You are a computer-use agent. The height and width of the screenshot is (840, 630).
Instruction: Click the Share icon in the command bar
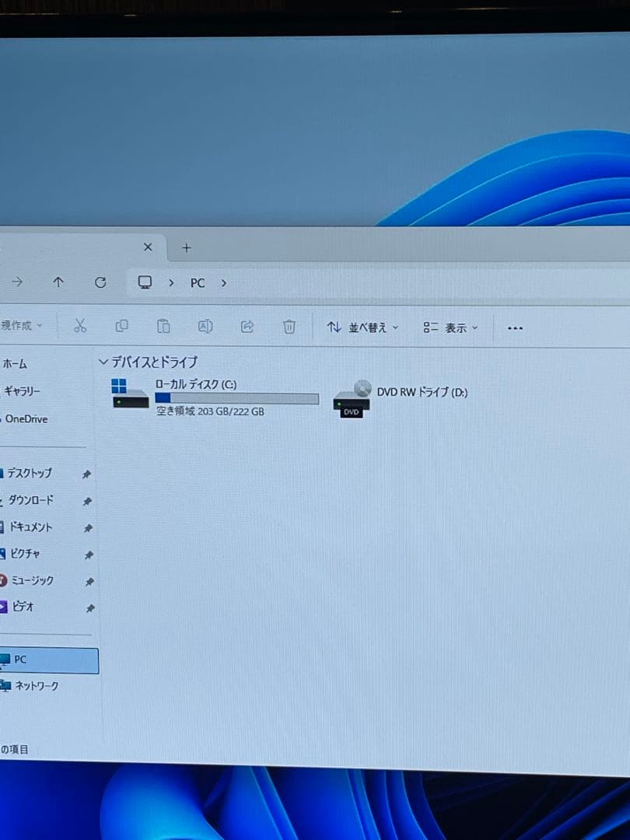(x=247, y=327)
